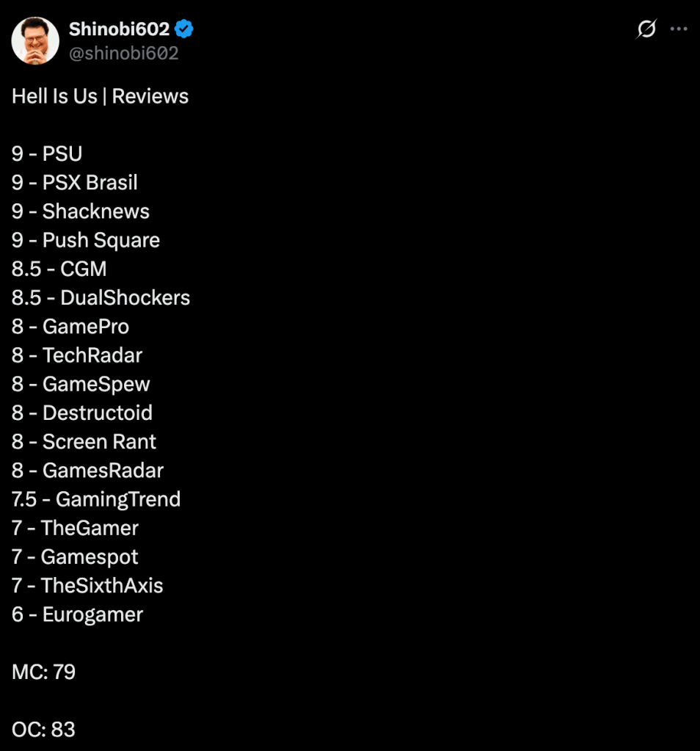The height and width of the screenshot is (751, 700).
Task: Click the "8.5 - CGM" line
Action: point(59,269)
